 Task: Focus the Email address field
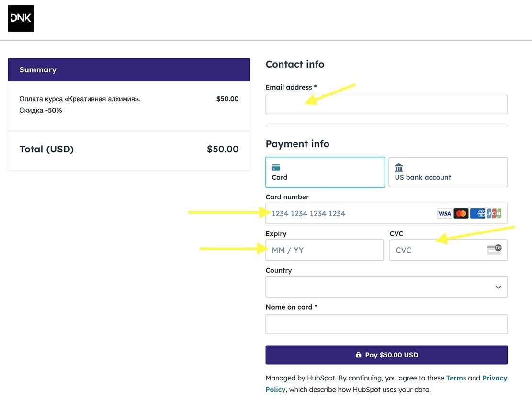point(386,104)
